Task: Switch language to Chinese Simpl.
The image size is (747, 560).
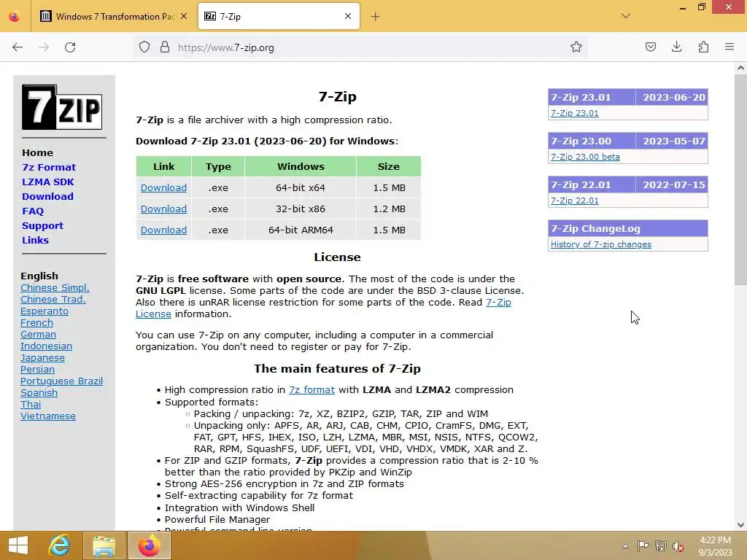Action: tap(55, 287)
